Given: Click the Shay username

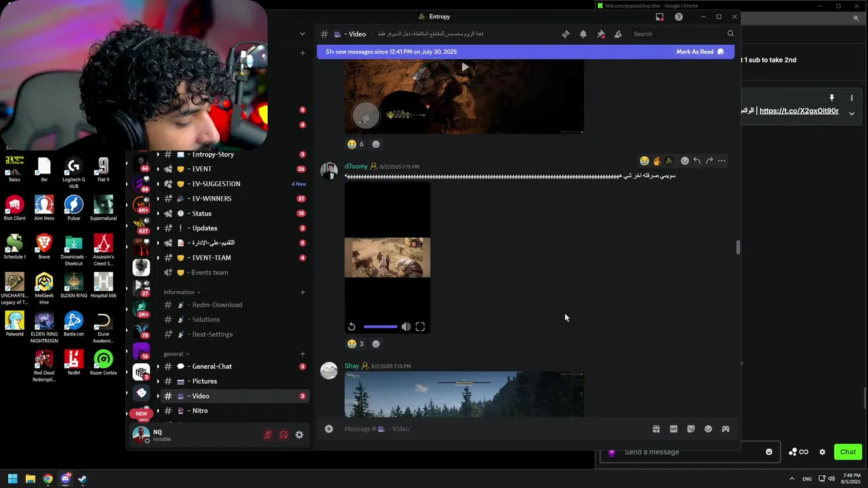Looking at the screenshot, I should click(x=351, y=366).
